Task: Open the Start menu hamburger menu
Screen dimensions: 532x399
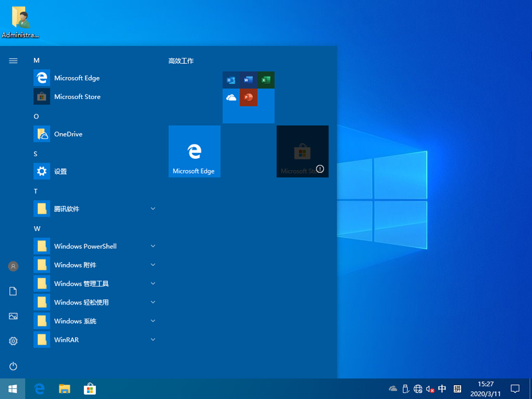Action: [x=13, y=61]
